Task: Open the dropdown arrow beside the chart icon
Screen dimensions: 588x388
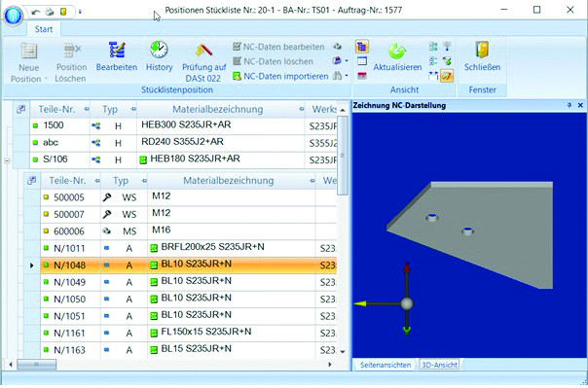Action: [x=347, y=61]
